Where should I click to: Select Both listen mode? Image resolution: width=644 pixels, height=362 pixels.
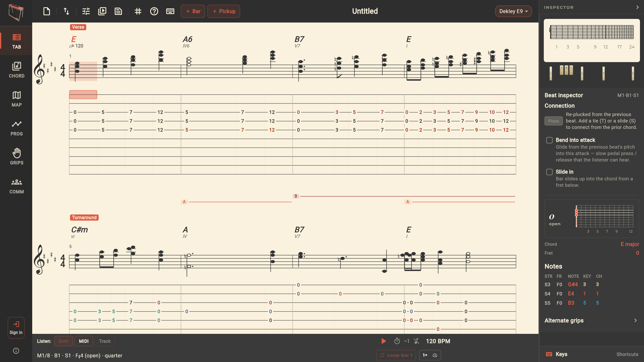pos(64,341)
